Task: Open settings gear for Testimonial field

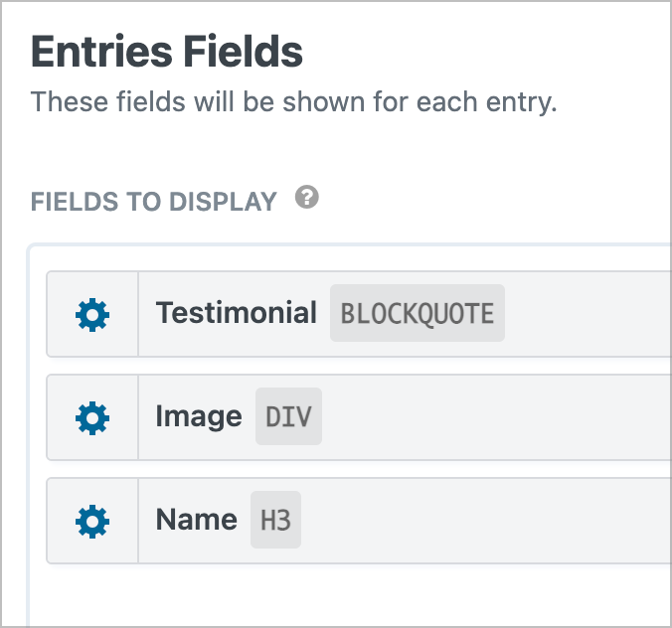Action: [x=92, y=315]
